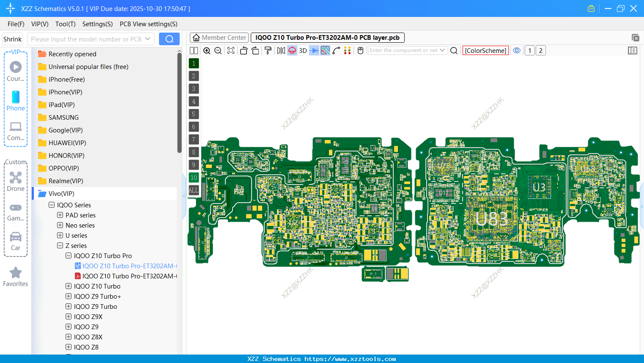Zoom out of the PCB view
This screenshot has width=644, height=363.
(218, 50)
